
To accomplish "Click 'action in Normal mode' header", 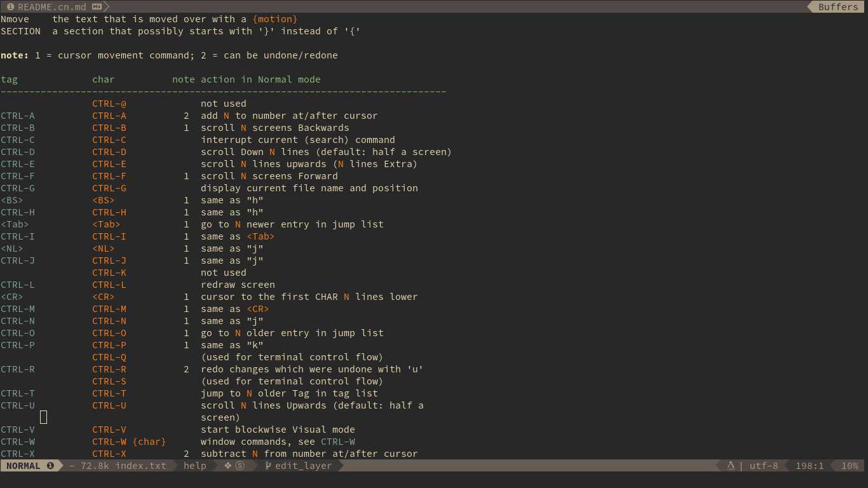I will [261, 79].
